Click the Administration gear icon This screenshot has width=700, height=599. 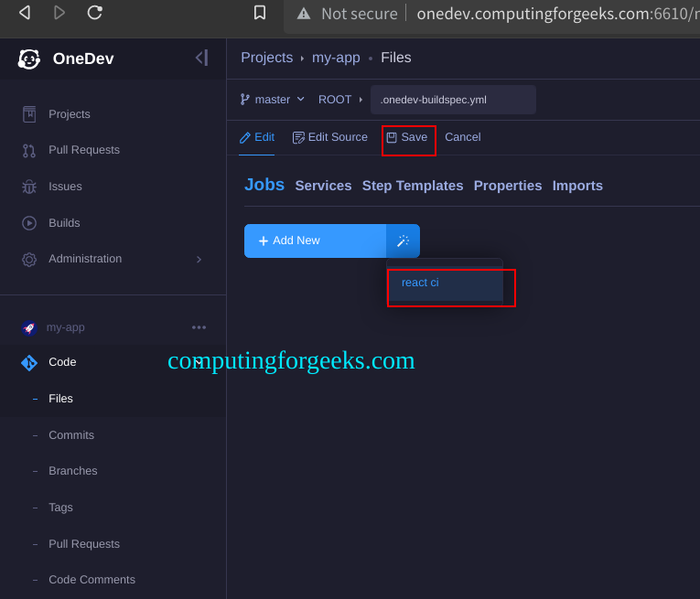pyautogui.click(x=29, y=259)
